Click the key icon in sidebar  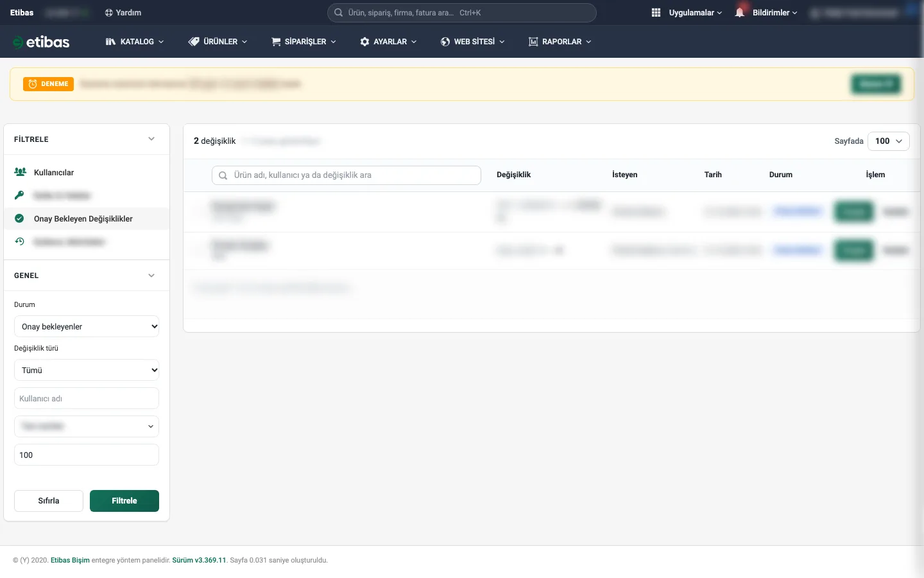19,195
